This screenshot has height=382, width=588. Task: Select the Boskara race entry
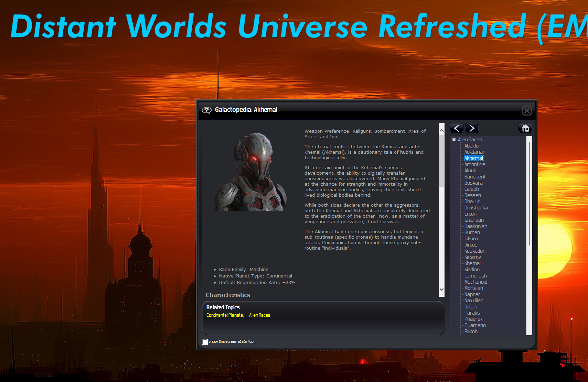click(x=473, y=183)
